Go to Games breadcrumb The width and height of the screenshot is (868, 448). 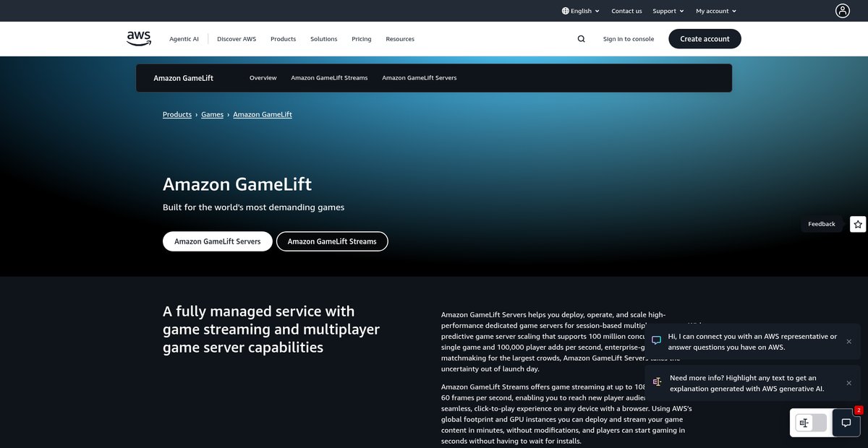(213, 114)
